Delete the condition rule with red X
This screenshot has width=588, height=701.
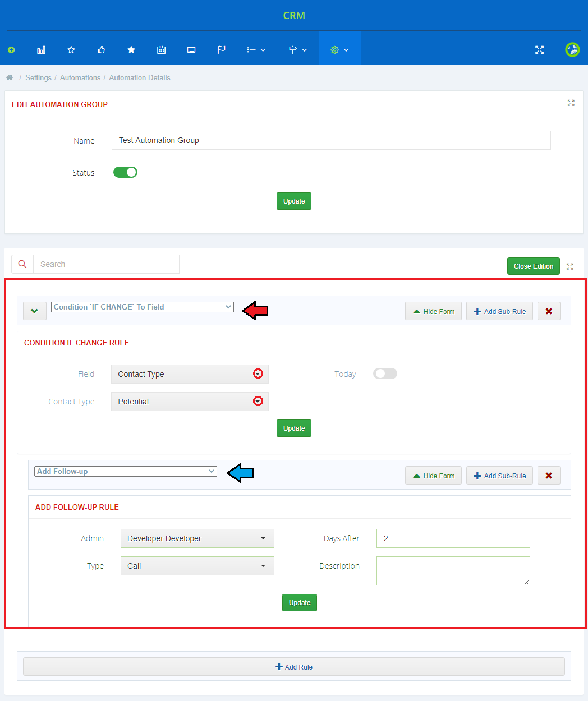coord(549,311)
